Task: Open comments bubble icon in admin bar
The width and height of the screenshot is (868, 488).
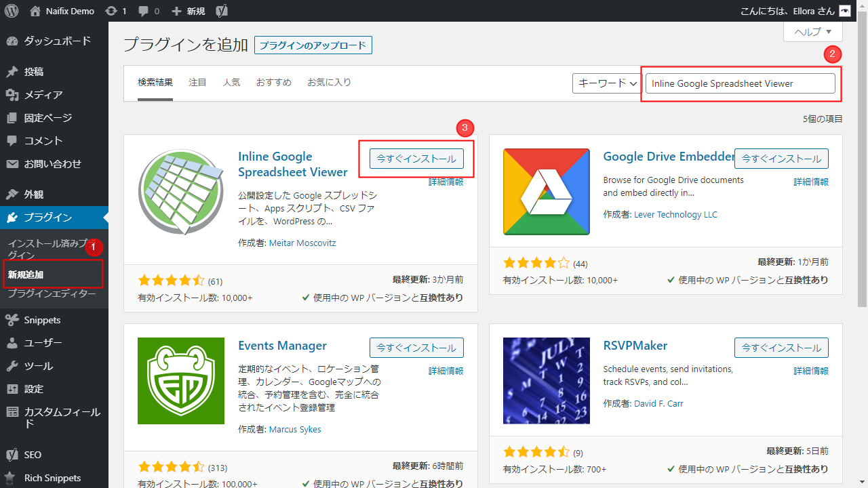Action: pyautogui.click(x=149, y=11)
